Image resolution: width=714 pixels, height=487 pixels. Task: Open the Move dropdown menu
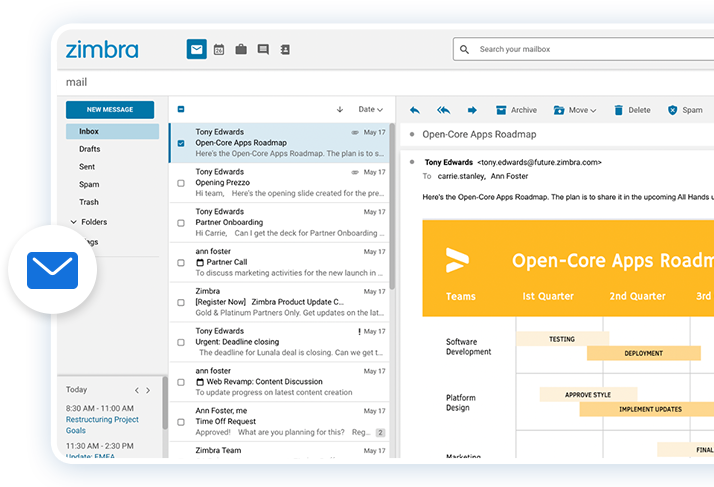click(x=575, y=110)
